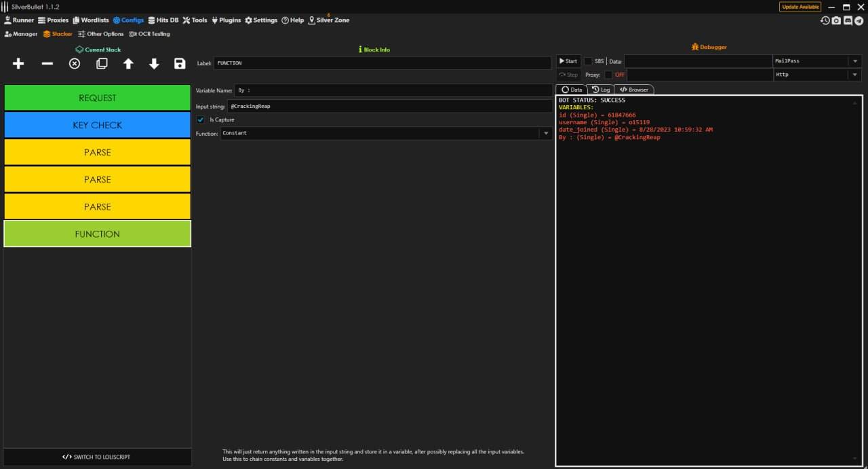This screenshot has width=868, height=469.
Task: Move selected block up with arrow icon
Action: (128, 64)
